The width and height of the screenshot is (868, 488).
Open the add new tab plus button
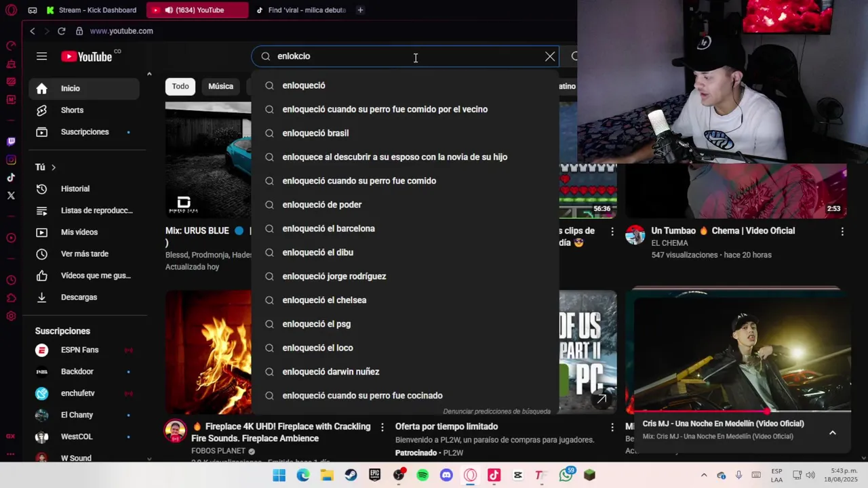coord(360,10)
